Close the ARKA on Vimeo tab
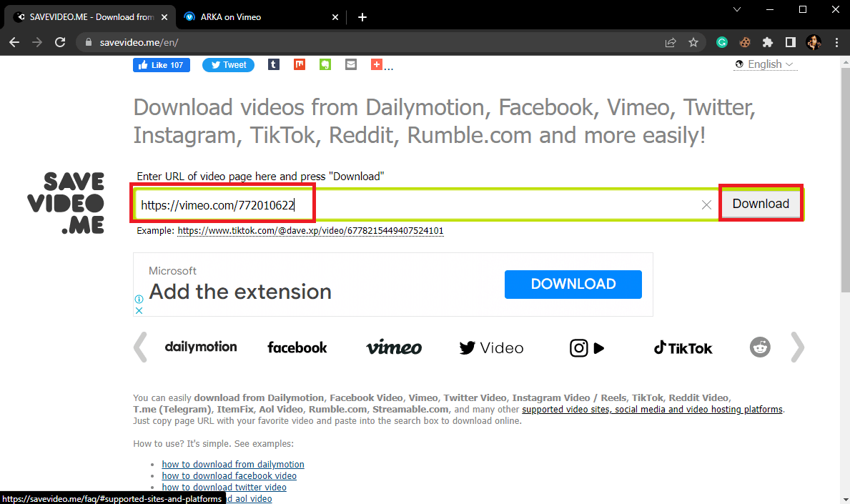Screen dimensions: 850x504 [x=335, y=17]
